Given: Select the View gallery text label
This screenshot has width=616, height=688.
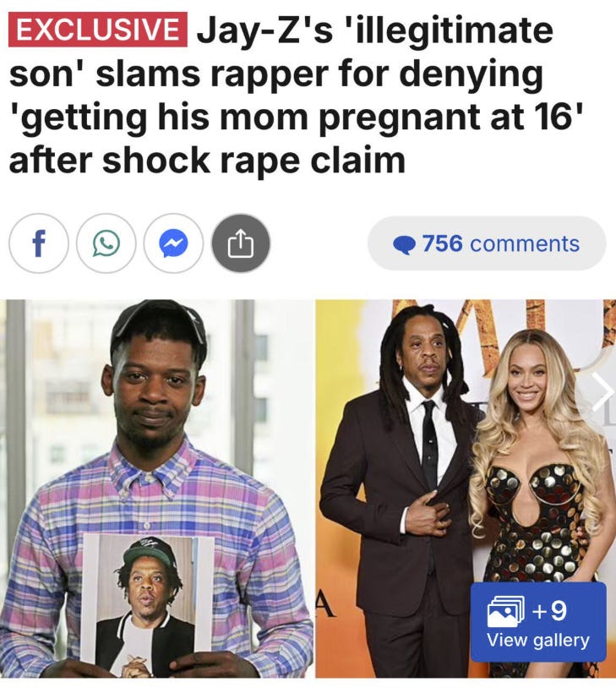Looking at the screenshot, I should (538, 641).
